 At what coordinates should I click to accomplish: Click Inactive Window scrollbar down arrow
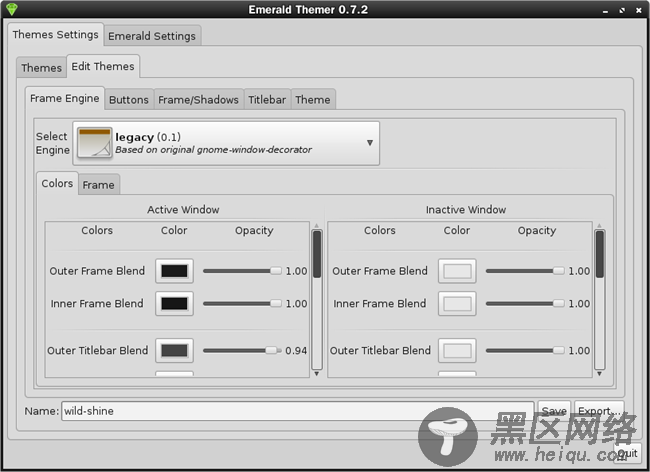click(x=599, y=374)
